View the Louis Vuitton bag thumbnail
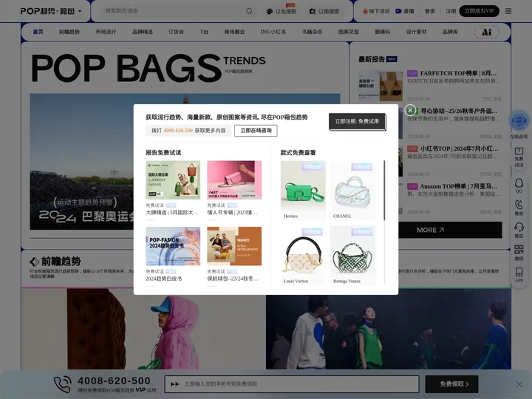The height and width of the screenshot is (399, 532). coord(303,256)
